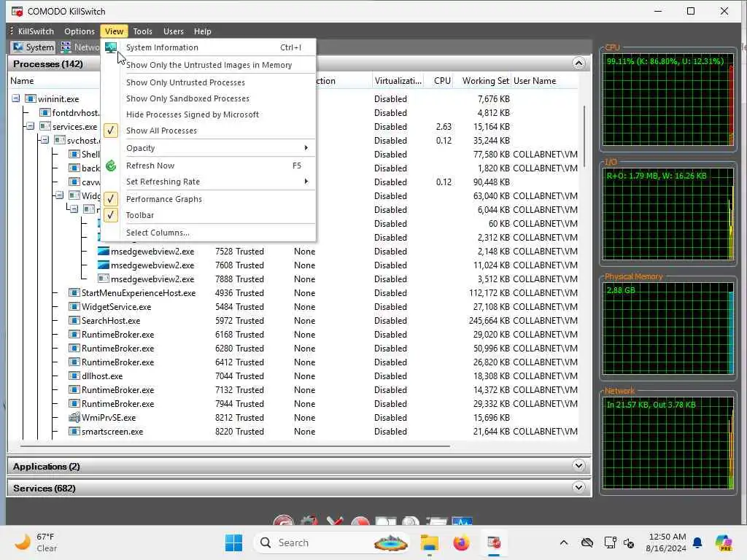This screenshot has width=747, height=560.
Task: Select msedgewebview2.exe PID 7528 icon
Action: [x=104, y=251]
